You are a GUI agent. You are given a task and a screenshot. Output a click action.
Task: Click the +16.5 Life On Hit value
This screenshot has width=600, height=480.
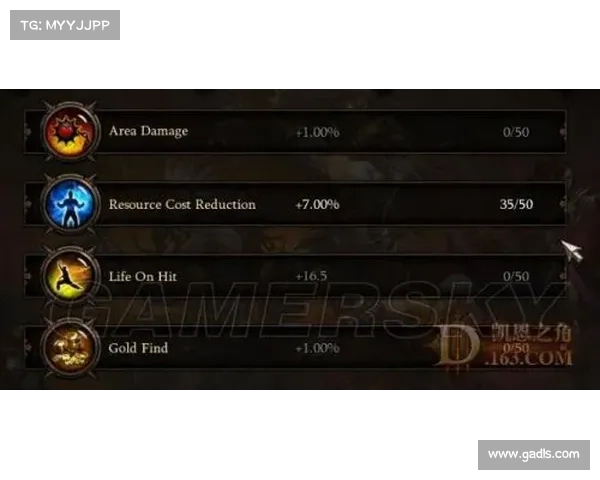(x=311, y=276)
